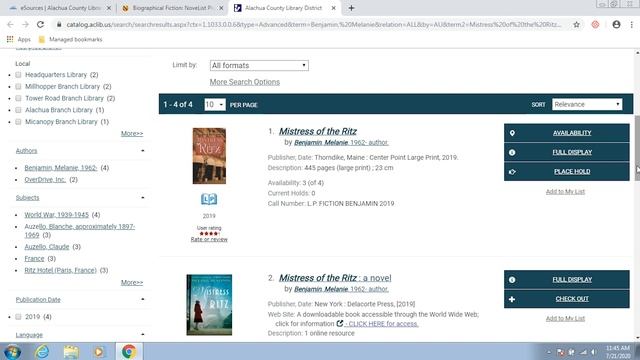Image resolution: width=640 pixels, height=360 pixels.
Task: Open the Chrome profile account icon
Action: tap(616, 24)
